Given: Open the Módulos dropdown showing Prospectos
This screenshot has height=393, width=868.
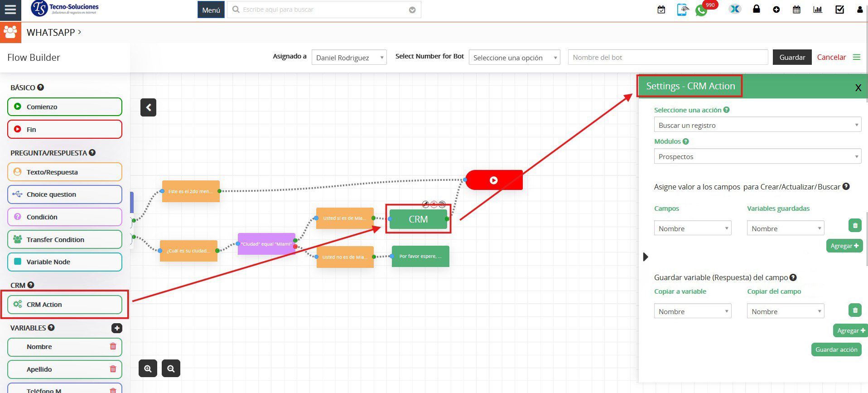Looking at the screenshot, I should click(757, 156).
